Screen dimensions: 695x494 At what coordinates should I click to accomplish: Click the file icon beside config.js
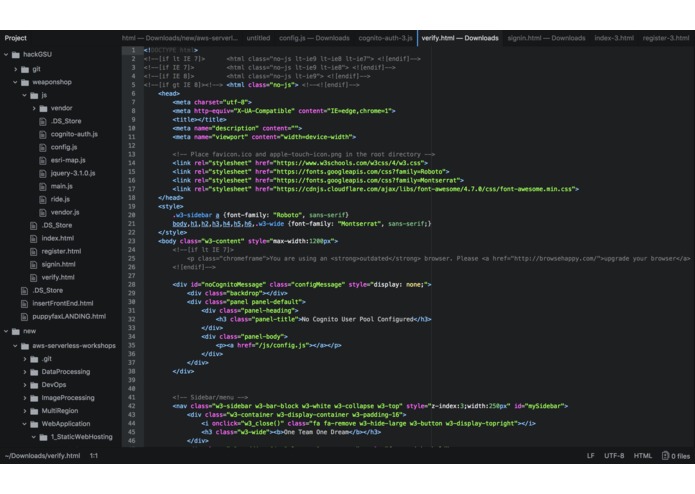coord(43,147)
